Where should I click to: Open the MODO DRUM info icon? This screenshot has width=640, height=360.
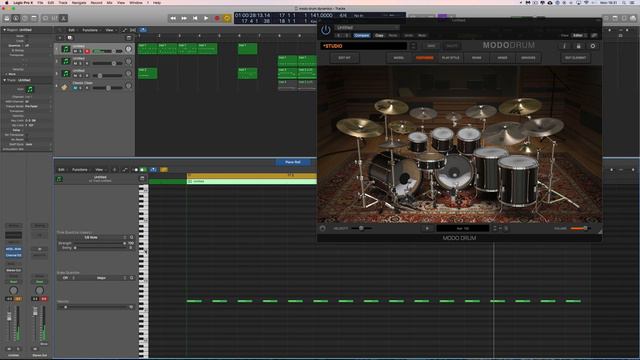coord(564,46)
